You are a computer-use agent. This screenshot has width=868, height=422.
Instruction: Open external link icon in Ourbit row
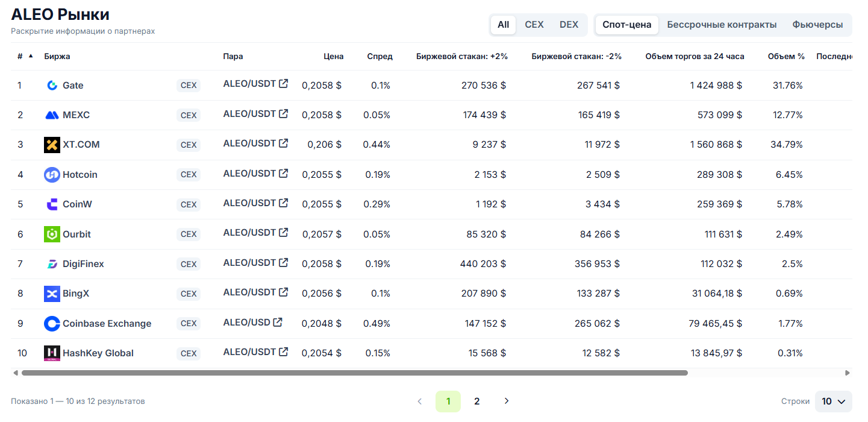[x=283, y=232]
